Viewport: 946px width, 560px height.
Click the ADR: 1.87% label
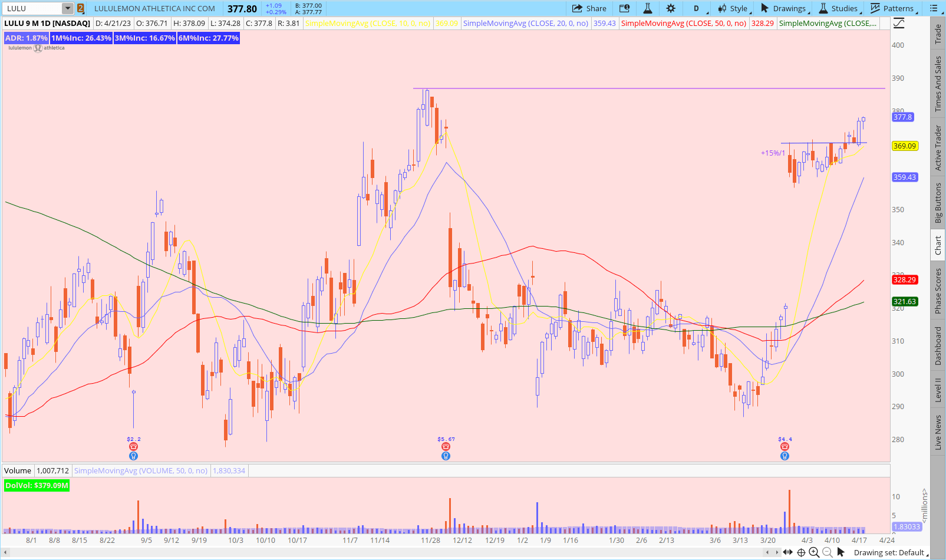(x=26, y=38)
